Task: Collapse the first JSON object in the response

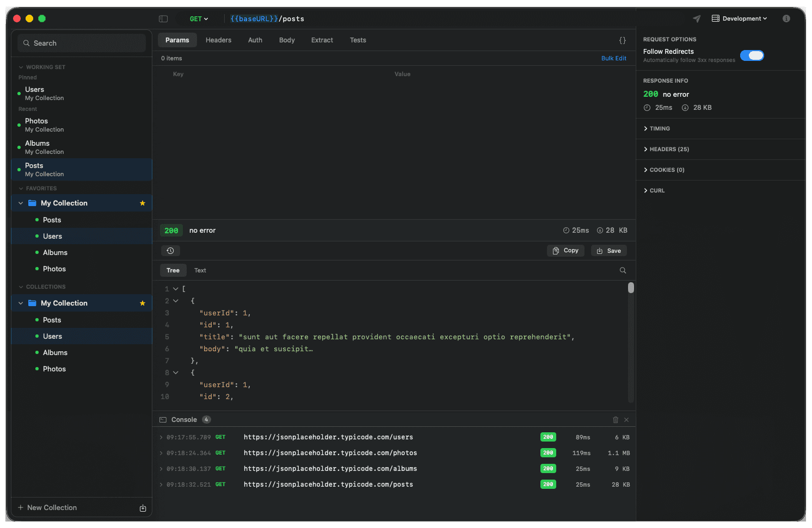Action: click(x=175, y=301)
